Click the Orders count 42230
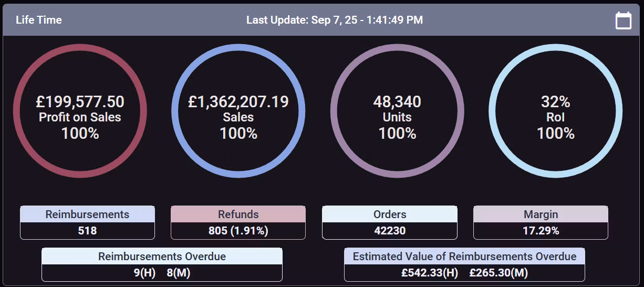The height and width of the screenshot is (287, 644). click(390, 231)
